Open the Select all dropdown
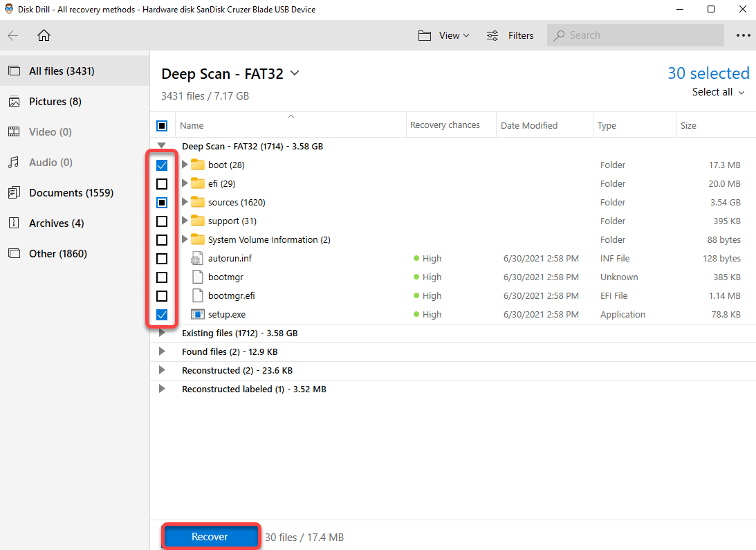This screenshot has height=550, width=756. pos(718,91)
